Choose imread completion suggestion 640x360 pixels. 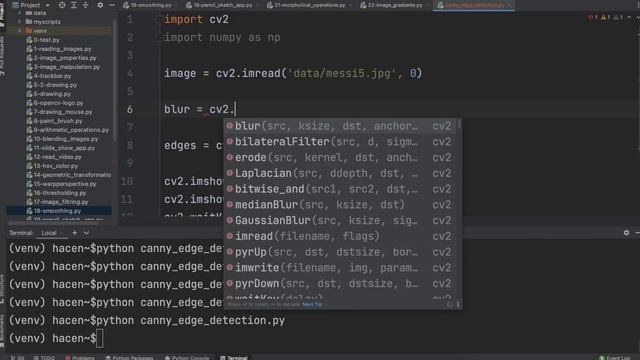340,237
